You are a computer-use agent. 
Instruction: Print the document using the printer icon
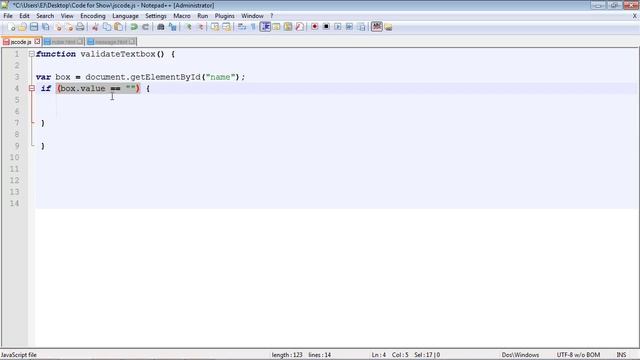coord(80,27)
